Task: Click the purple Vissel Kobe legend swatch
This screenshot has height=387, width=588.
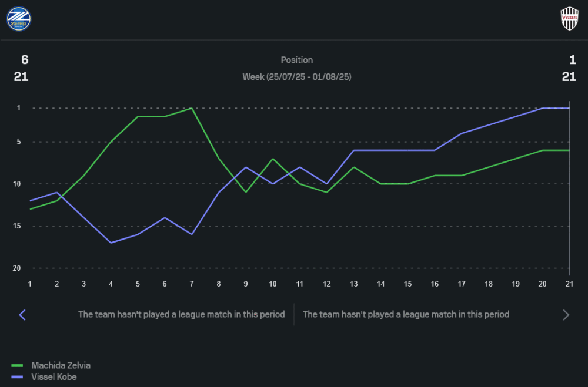Action: [17, 376]
